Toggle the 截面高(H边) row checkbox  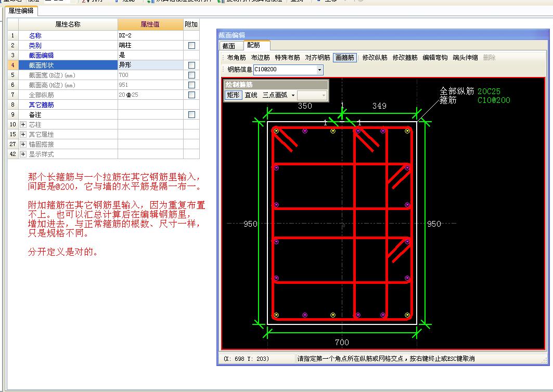pos(191,85)
